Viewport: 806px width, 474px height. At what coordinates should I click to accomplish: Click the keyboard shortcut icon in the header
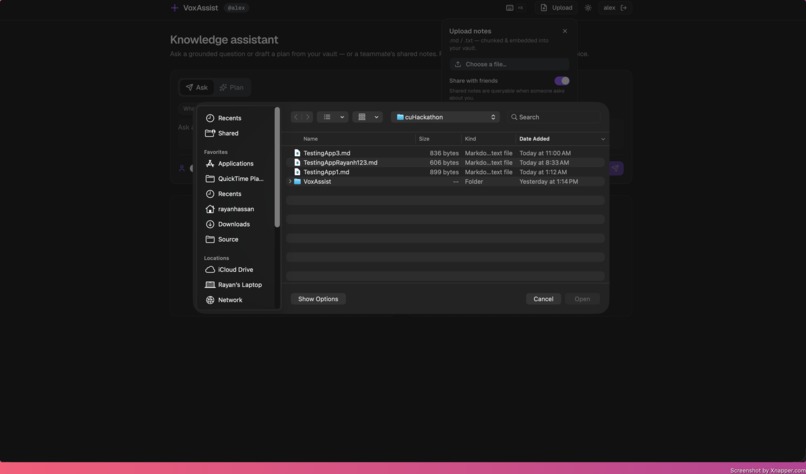(x=509, y=8)
